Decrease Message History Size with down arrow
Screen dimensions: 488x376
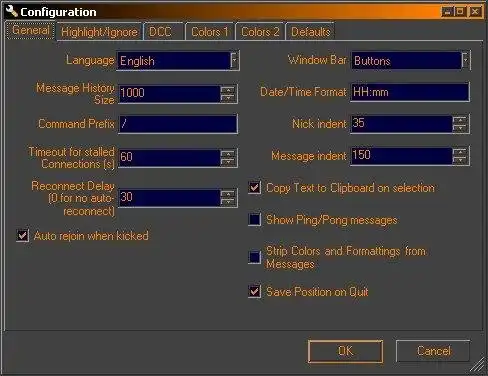[x=229, y=98]
